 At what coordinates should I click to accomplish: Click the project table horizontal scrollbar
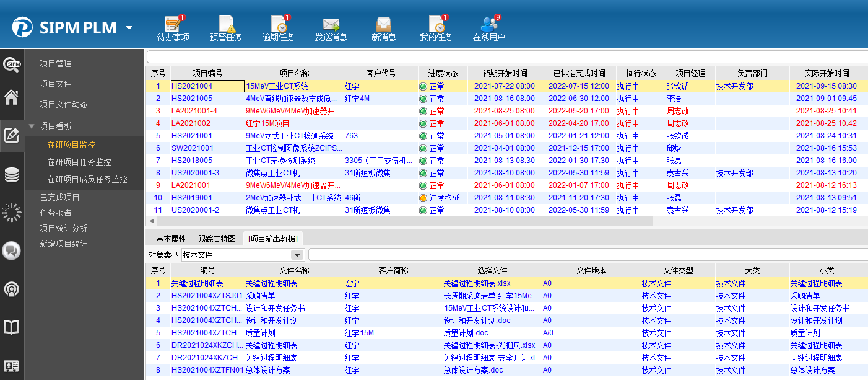click(402, 221)
